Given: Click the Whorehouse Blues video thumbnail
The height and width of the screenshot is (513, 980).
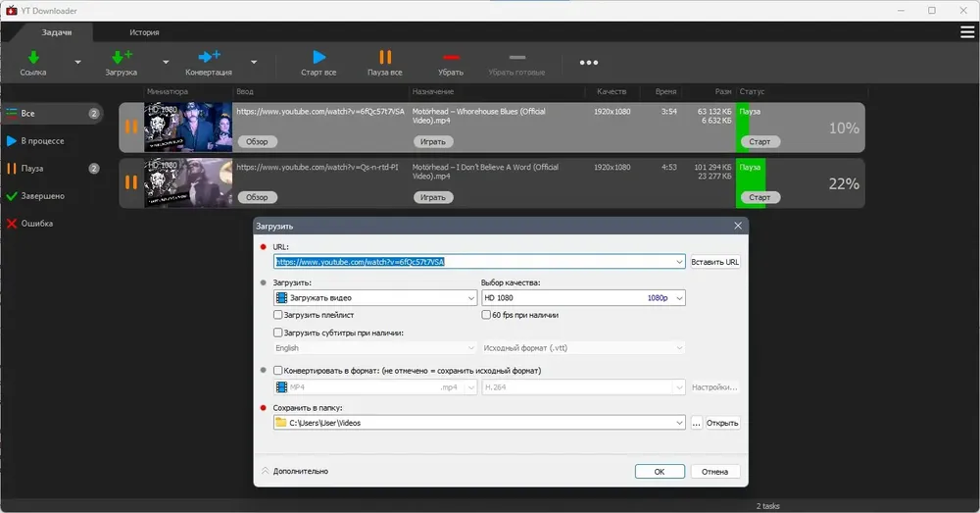Looking at the screenshot, I should pyautogui.click(x=188, y=128).
